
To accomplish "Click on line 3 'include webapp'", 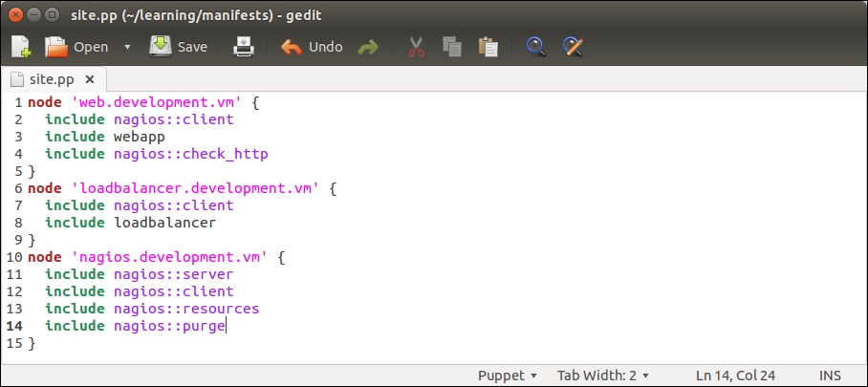I will point(105,137).
